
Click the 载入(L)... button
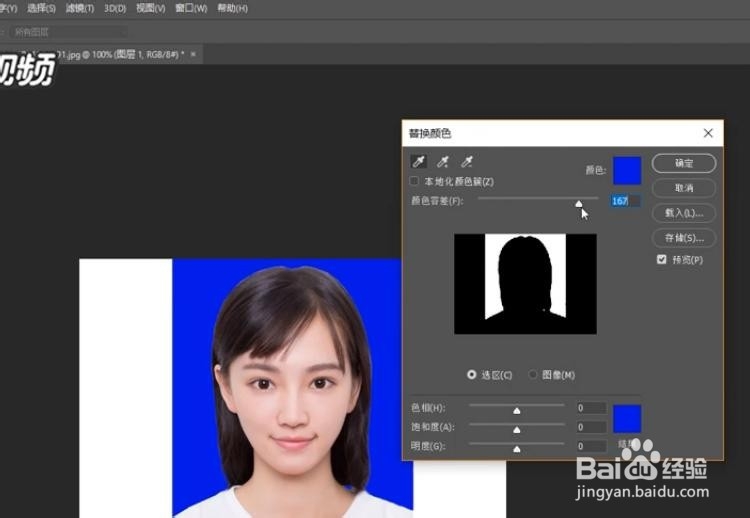(x=684, y=213)
